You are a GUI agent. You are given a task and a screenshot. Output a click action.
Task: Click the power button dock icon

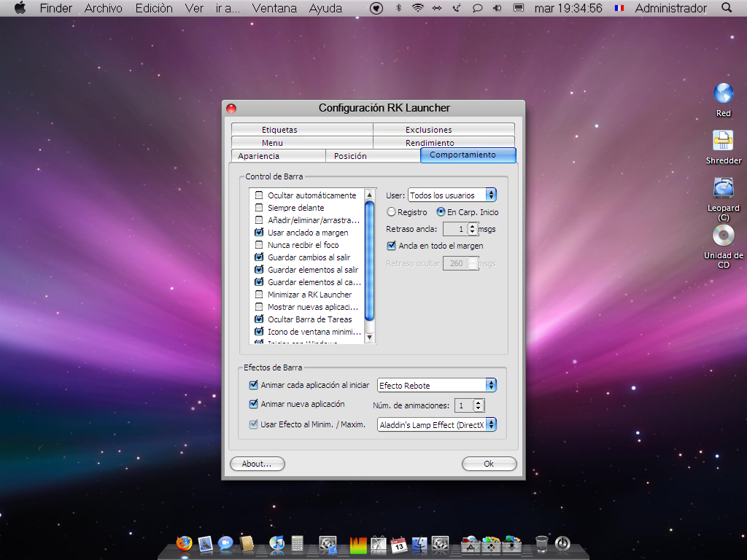click(562, 544)
